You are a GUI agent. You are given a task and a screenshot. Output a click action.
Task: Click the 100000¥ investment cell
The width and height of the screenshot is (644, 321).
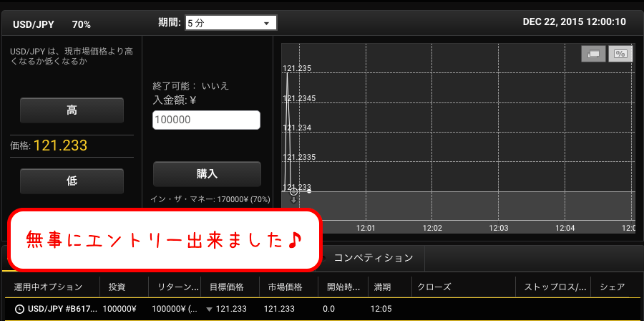(119, 309)
